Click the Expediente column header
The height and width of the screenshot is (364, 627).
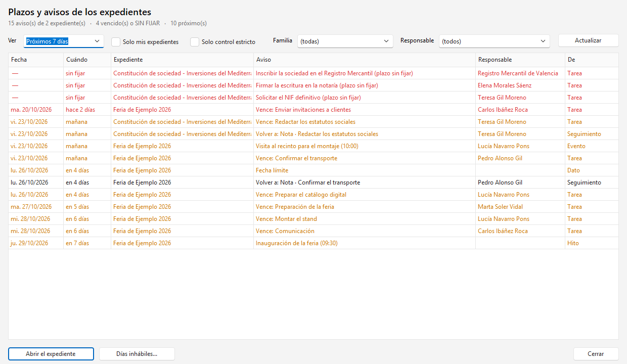tap(182, 60)
